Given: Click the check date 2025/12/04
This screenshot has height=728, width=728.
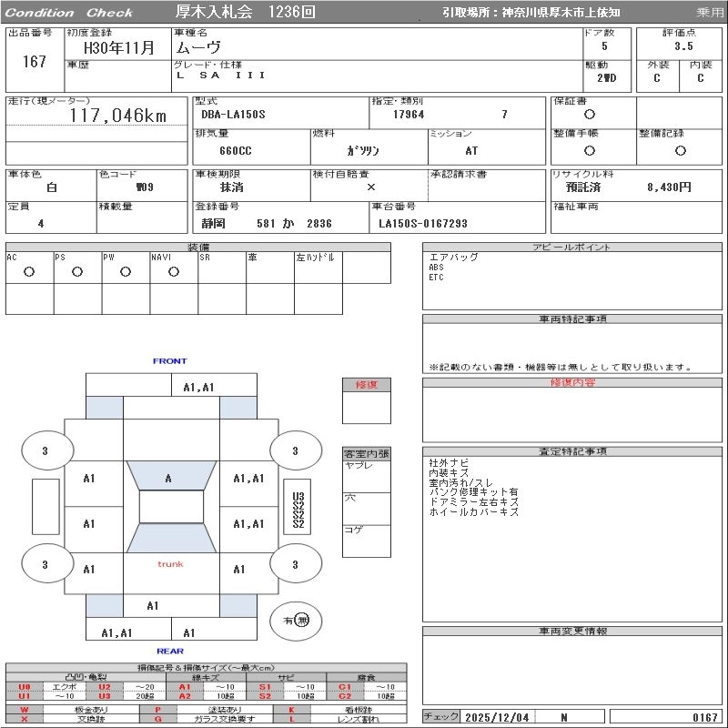Looking at the screenshot, I should tap(496, 717).
